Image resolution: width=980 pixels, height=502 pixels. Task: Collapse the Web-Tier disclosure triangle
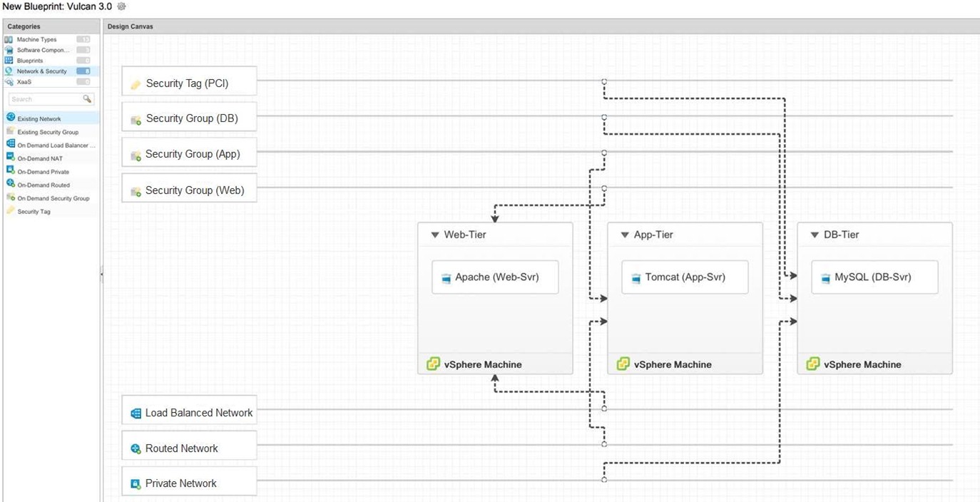click(x=434, y=234)
